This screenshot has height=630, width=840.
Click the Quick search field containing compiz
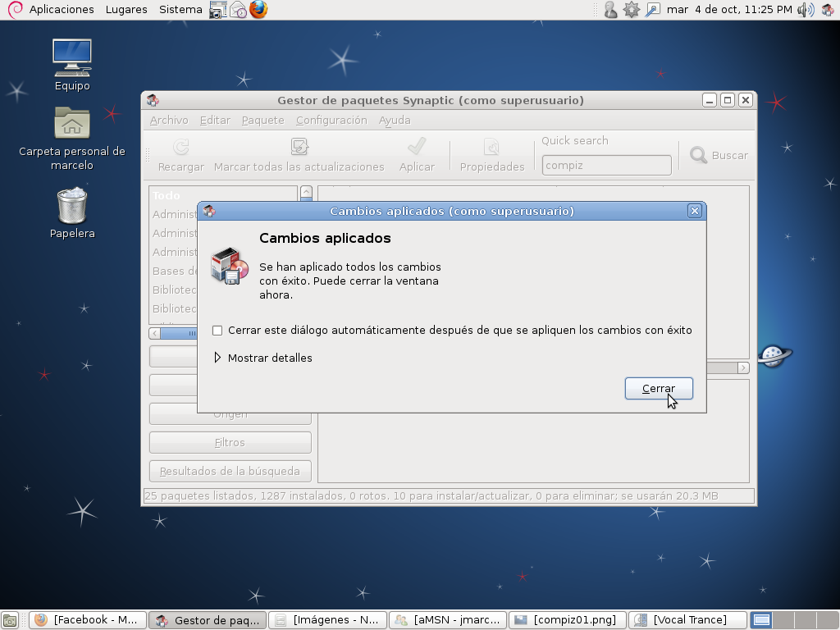point(605,164)
